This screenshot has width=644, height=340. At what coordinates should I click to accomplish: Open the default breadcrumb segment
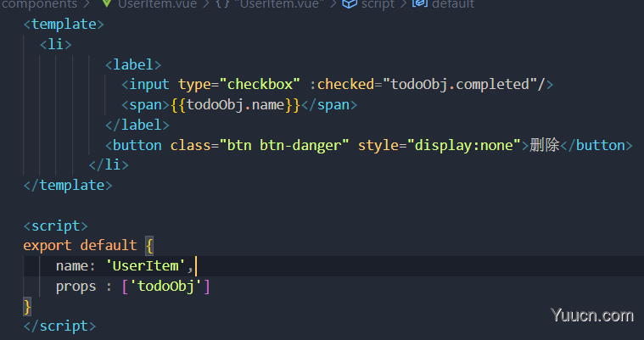tap(453, 4)
